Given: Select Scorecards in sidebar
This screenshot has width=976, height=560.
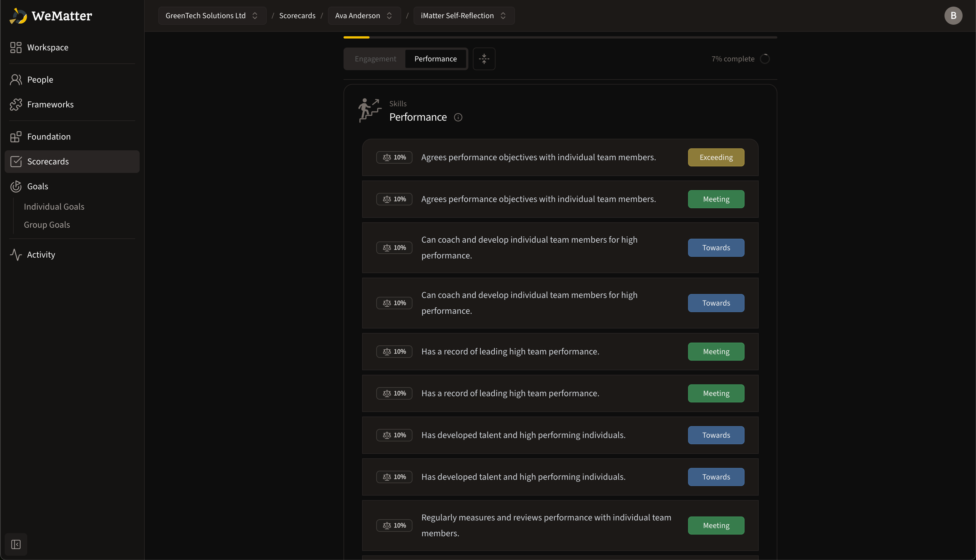Looking at the screenshot, I should 72,162.
